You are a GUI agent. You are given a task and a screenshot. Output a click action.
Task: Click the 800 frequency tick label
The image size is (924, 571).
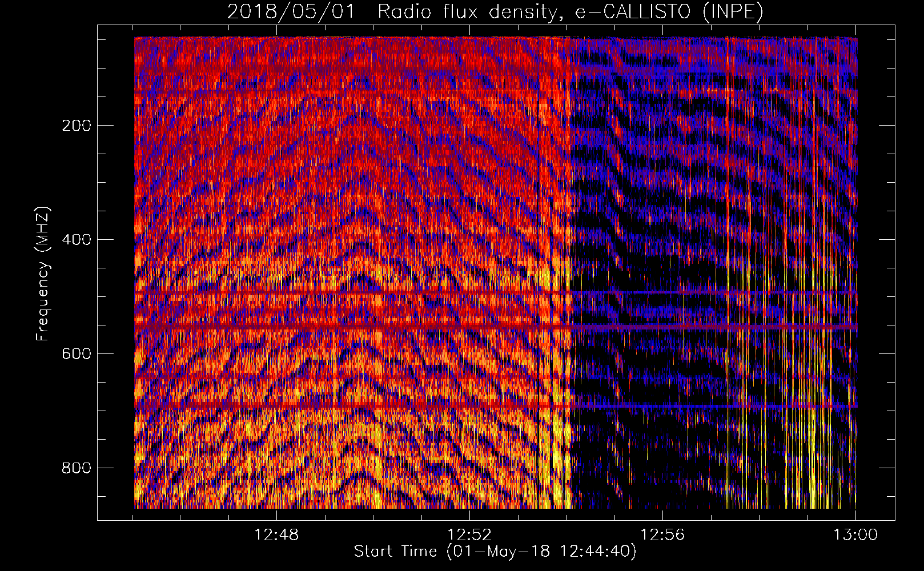(x=77, y=468)
